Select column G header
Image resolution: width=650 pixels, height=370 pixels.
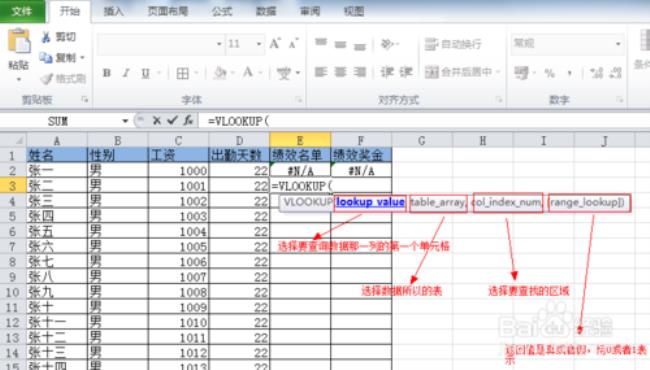(x=422, y=141)
